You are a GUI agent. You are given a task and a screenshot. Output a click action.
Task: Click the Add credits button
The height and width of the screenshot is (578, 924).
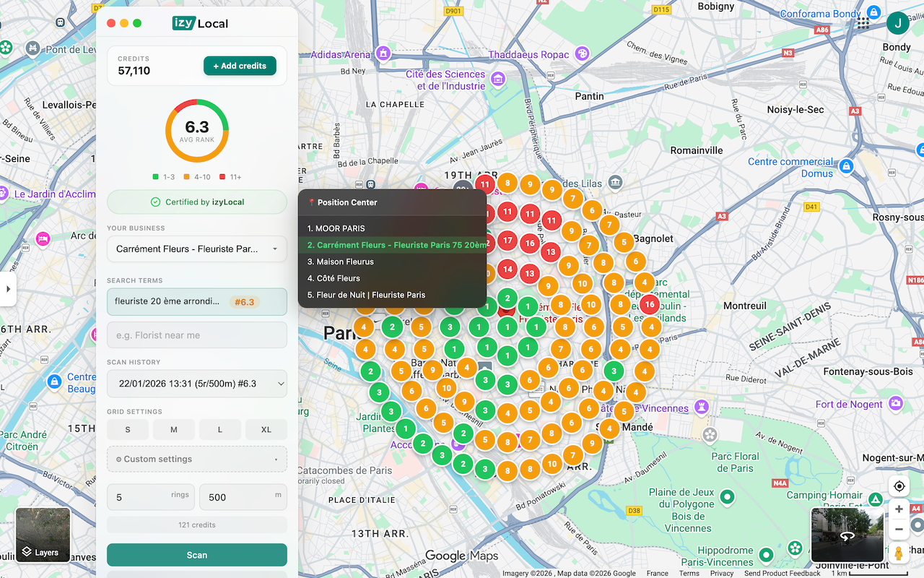point(240,66)
